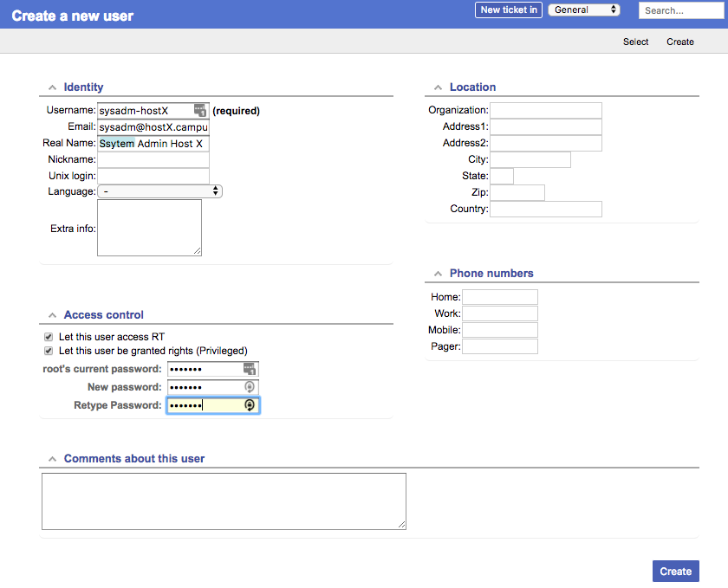Click the New ticket in button

[509, 10]
